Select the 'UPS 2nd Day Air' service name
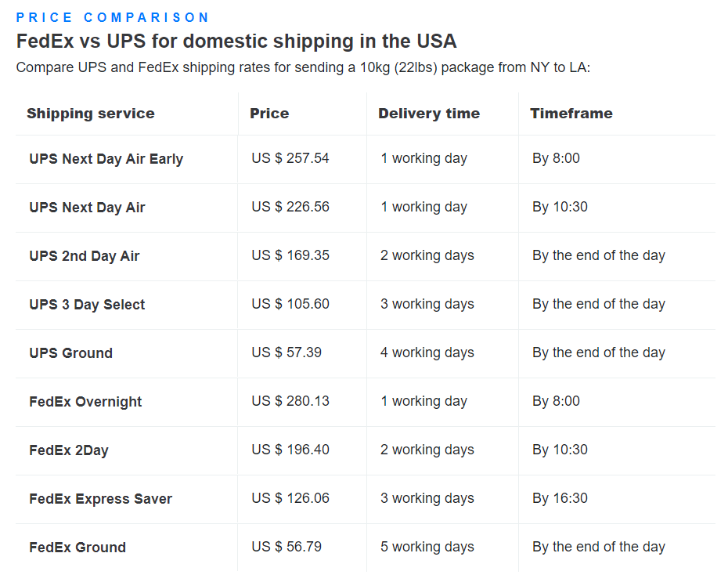Image resolution: width=728 pixels, height=582 pixels. 85,256
